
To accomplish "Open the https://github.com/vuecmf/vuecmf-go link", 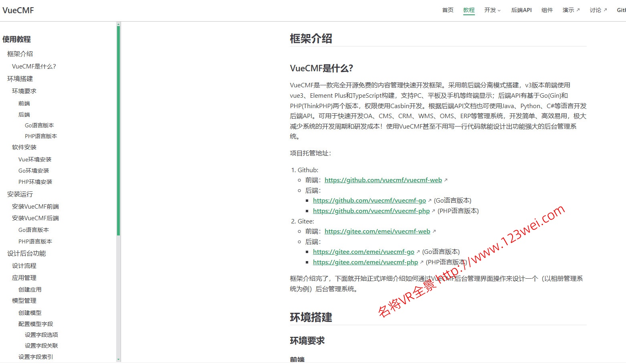I will [369, 200].
